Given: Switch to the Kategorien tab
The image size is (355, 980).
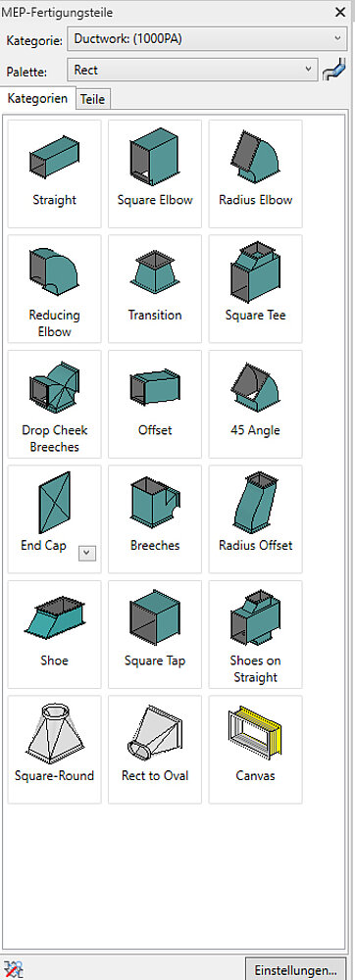Looking at the screenshot, I should (x=37, y=99).
